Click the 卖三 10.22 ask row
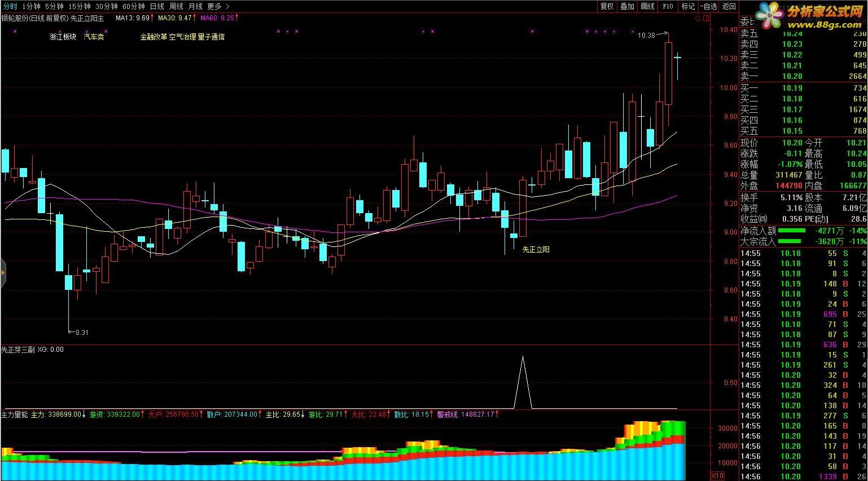This screenshot has height=481, width=868. tap(803, 55)
